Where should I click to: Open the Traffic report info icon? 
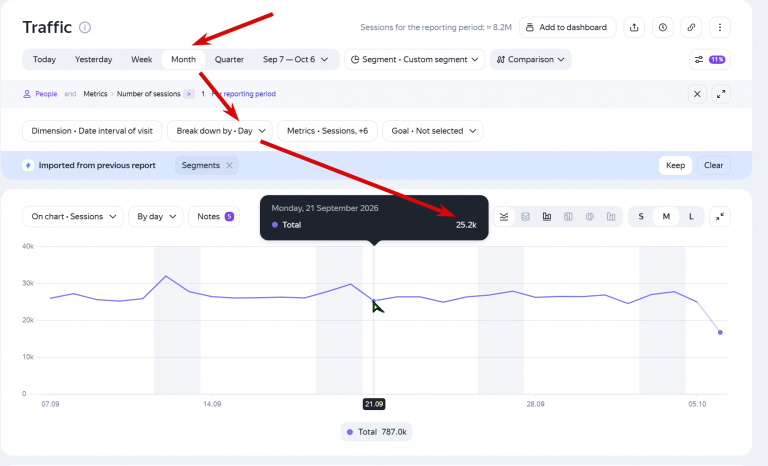(85, 27)
